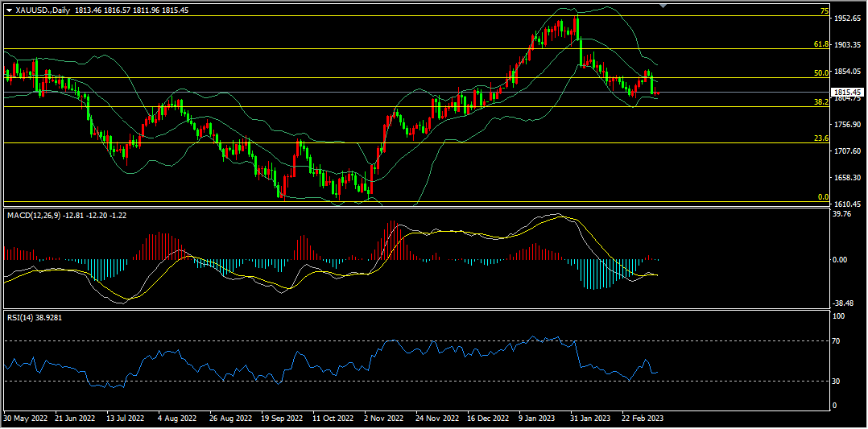Select the 23.6 Fibonacci level label

pyautogui.click(x=822, y=138)
